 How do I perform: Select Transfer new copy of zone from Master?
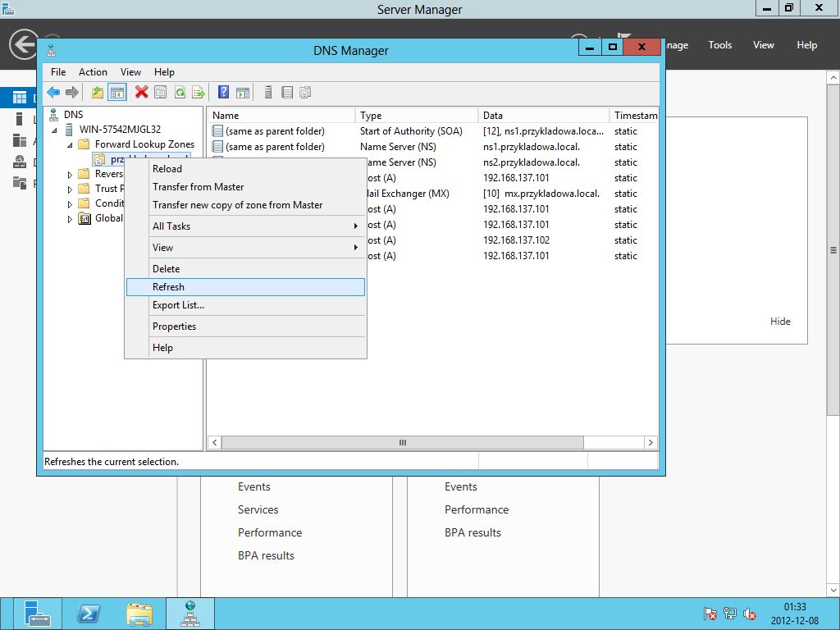pos(246,205)
